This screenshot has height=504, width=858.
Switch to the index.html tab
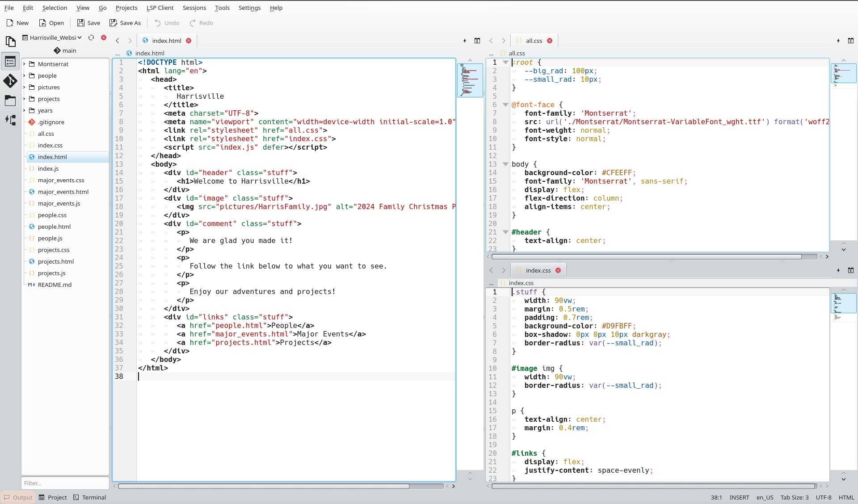(167, 41)
